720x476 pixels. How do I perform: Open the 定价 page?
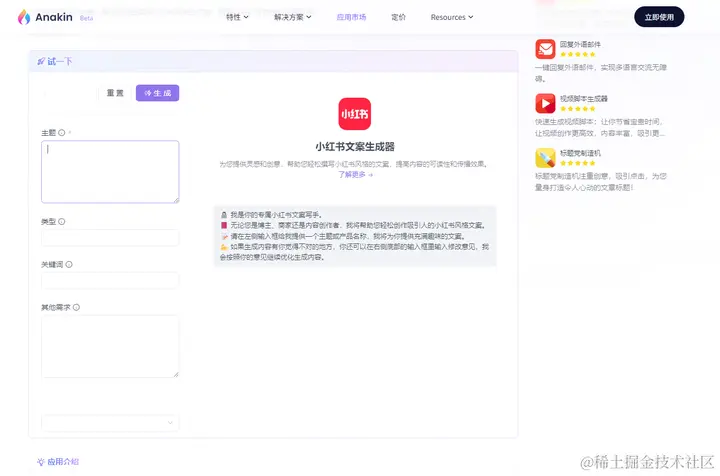tap(398, 17)
